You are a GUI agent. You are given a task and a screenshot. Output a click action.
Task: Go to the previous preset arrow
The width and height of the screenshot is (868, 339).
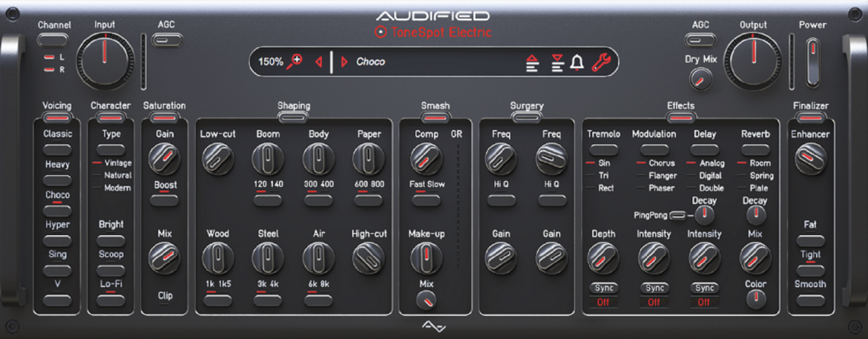pos(318,62)
